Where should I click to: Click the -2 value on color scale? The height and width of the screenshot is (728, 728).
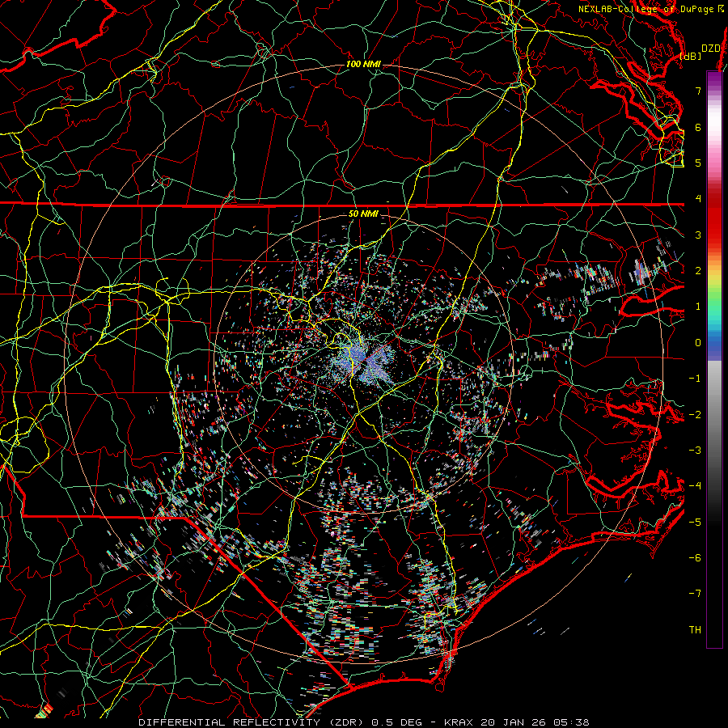click(x=695, y=415)
